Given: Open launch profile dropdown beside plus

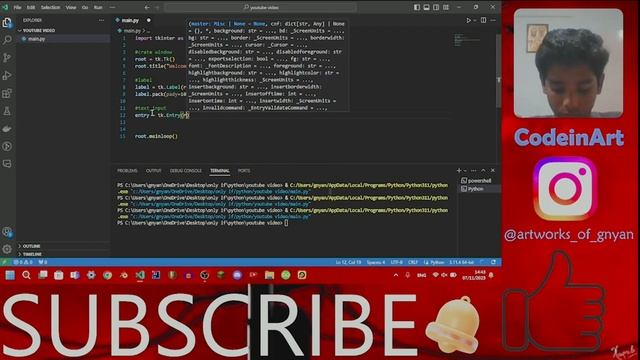Looking at the screenshot, I should [465, 171].
